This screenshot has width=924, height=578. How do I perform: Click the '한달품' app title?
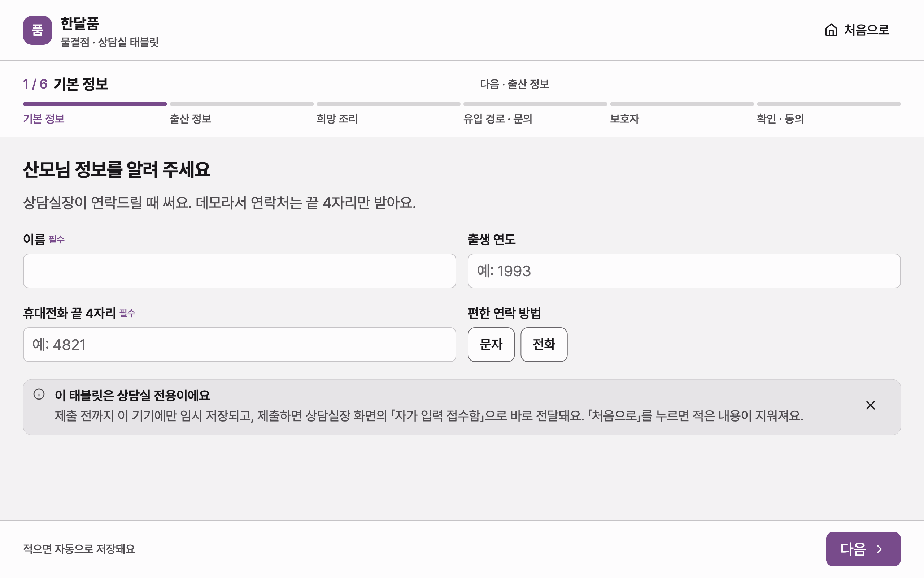(80, 23)
